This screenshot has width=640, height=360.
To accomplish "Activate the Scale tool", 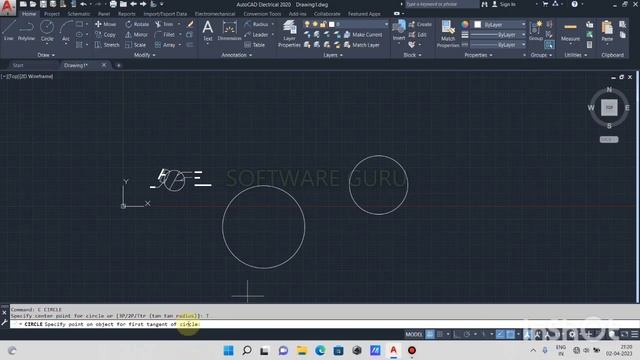I will (136, 45).
